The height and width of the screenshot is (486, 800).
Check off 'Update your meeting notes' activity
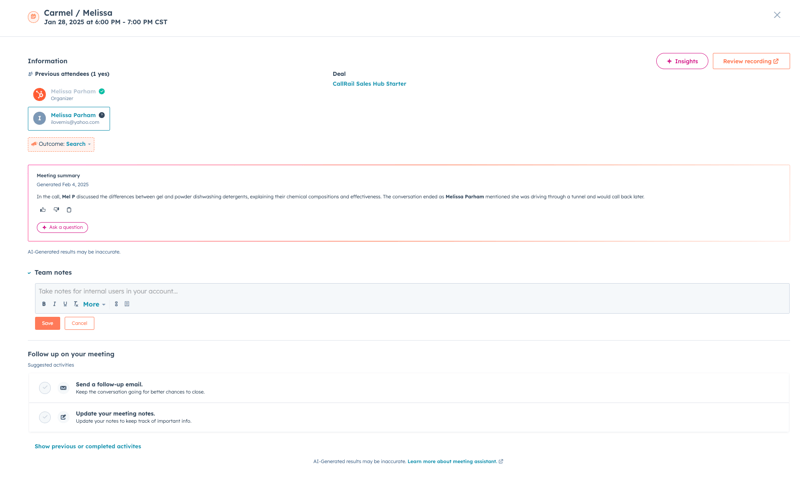point(45,417)
